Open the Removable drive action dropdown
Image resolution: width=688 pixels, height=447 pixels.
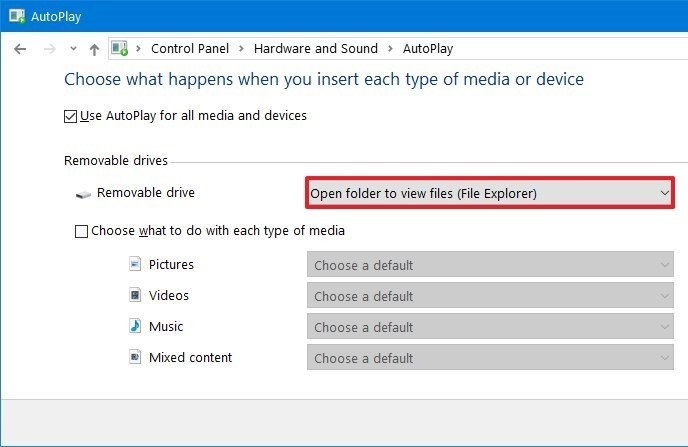pyautogui.click(x=489, y=193)
